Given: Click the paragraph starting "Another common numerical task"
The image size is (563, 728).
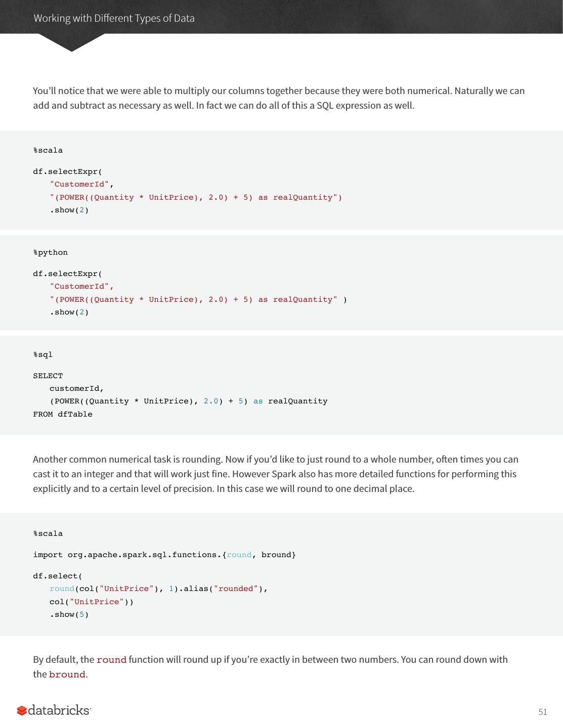Looking at the screenshot, I should [275, 474].
